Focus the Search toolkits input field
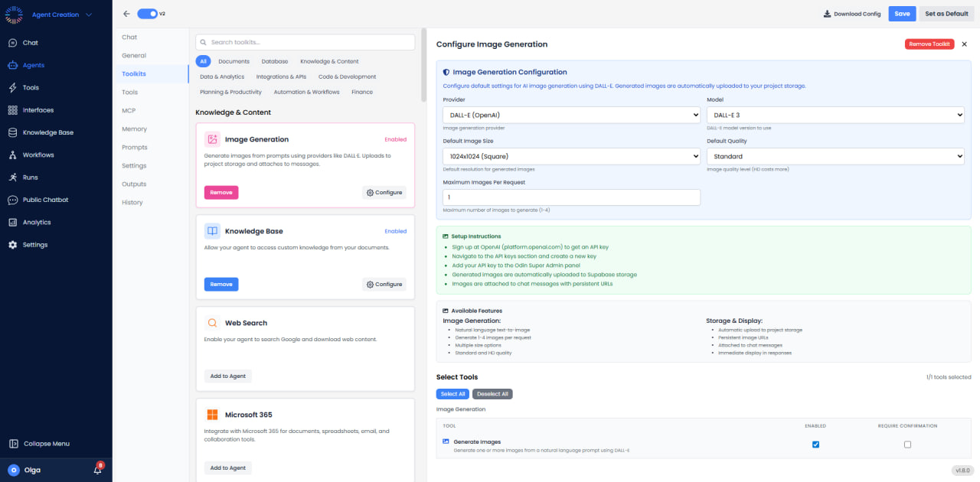 tap(306, 42)
